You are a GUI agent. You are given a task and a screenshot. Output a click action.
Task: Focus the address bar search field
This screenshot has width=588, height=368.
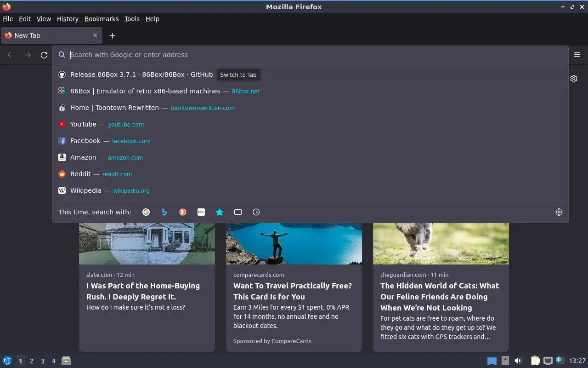click(311, 55)
